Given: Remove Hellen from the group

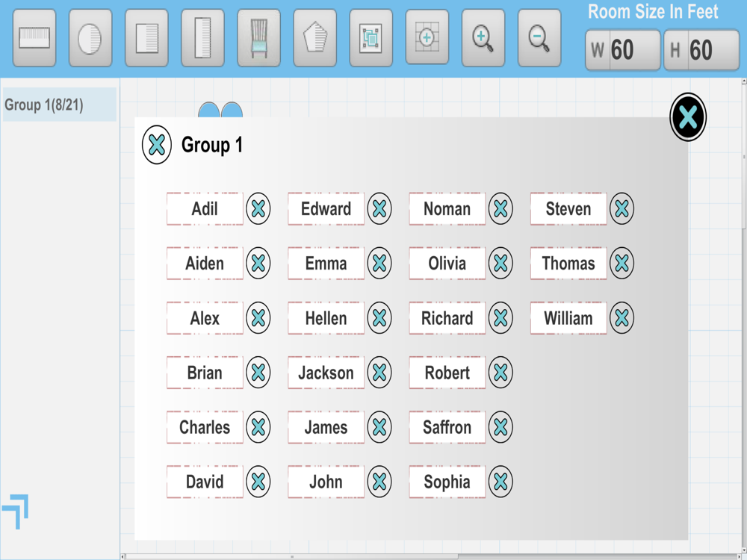Looking at the screenshot, I should pyautogui.click(x=379, y=317).
